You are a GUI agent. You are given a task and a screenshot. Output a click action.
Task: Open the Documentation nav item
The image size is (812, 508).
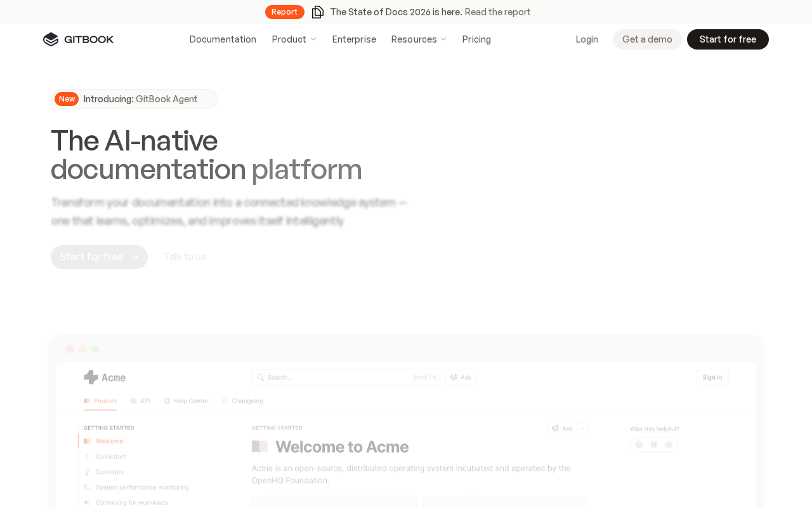click(x=223, y=39)
